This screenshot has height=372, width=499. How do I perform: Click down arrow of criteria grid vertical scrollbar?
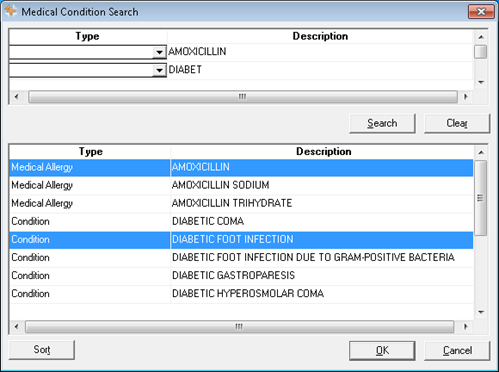tap(481, 82)
